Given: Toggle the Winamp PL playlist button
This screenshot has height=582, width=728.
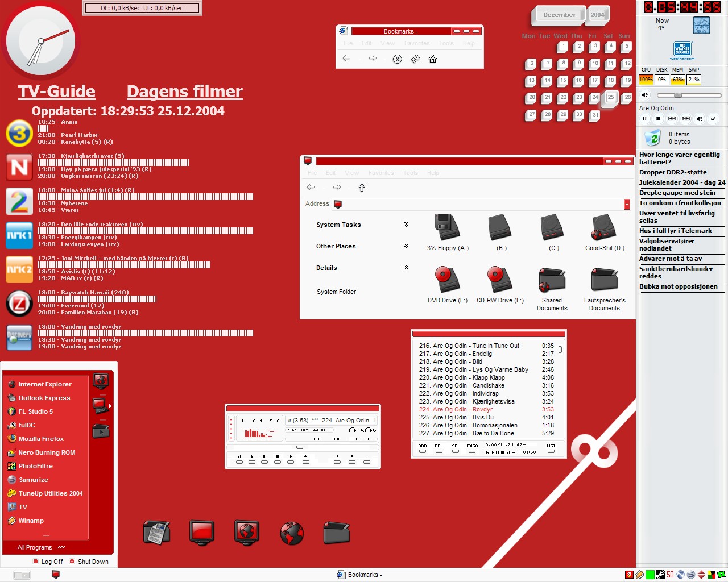Looking at the screenshot, I should 370,439.
